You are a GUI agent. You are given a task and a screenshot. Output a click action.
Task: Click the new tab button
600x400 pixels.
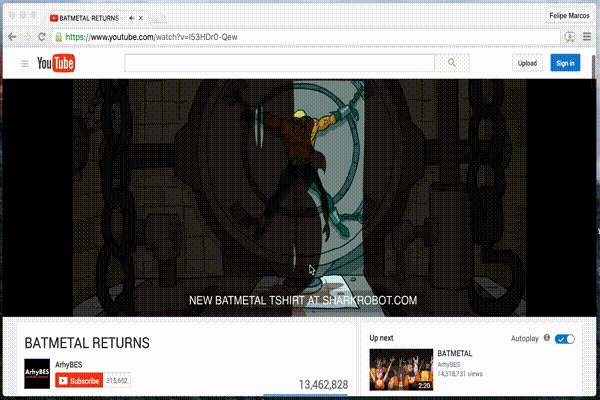coord(158,18)
